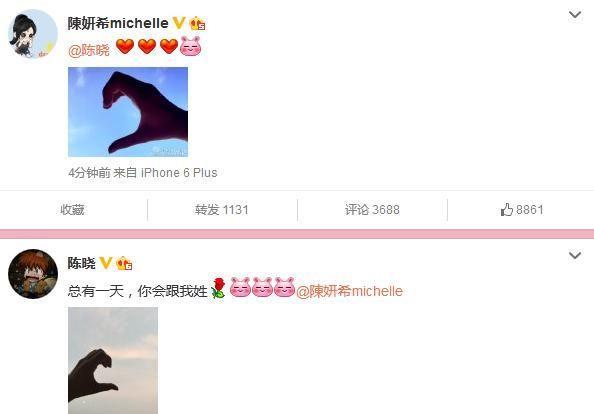The image size is (594, 414).
Task: Open 评论 3688 comments
Action: (x=372, y=209)
